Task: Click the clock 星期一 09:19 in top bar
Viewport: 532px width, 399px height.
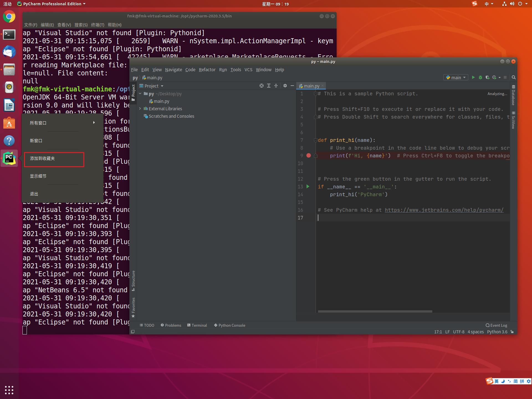Action: click(x=275, y=4)
